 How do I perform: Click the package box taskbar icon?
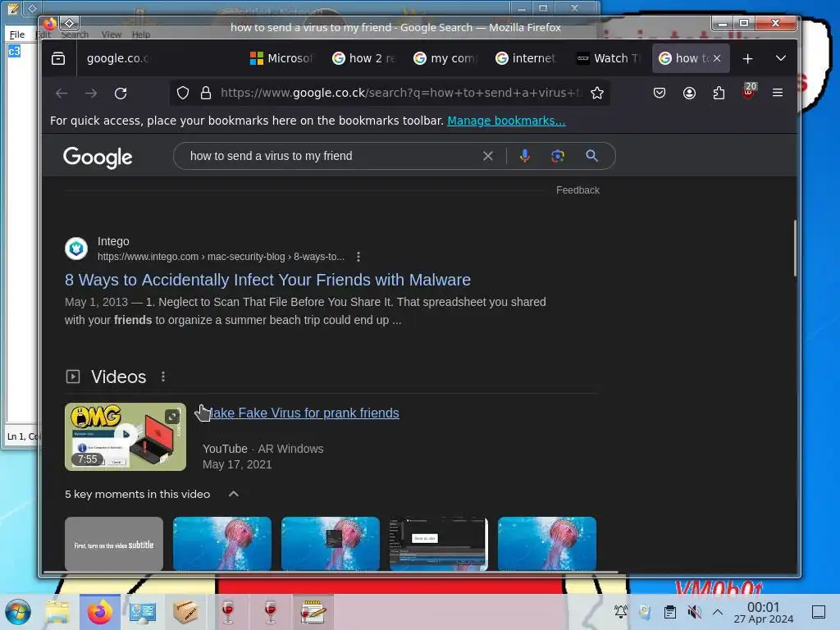[x=185, y=612]
